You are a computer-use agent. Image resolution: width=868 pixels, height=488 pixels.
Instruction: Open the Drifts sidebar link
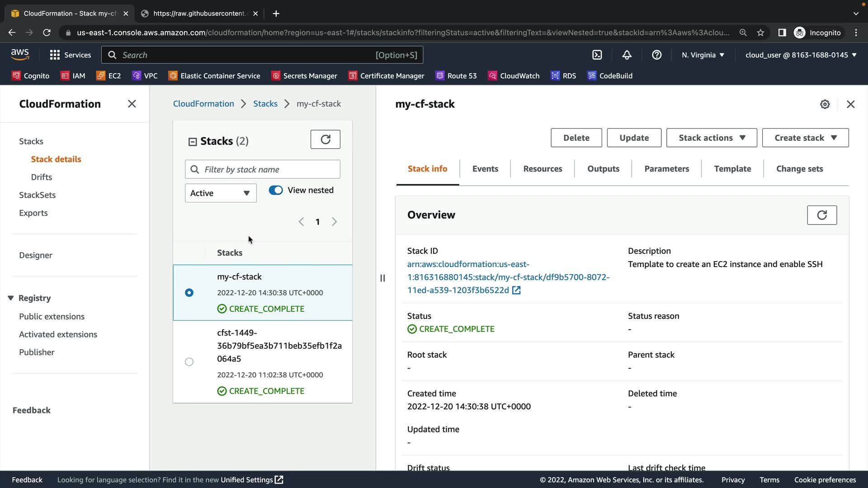(42, 177)
